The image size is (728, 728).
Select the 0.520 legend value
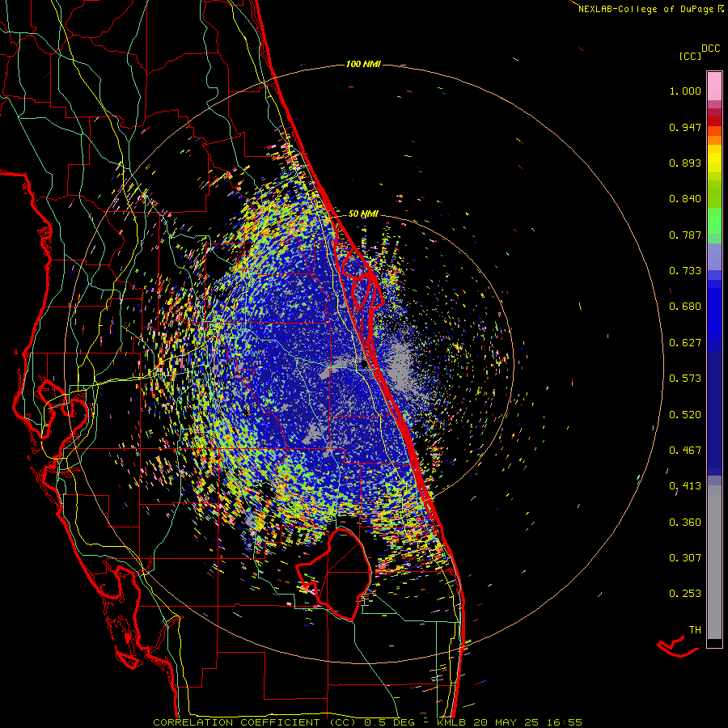tap(685, 415)
